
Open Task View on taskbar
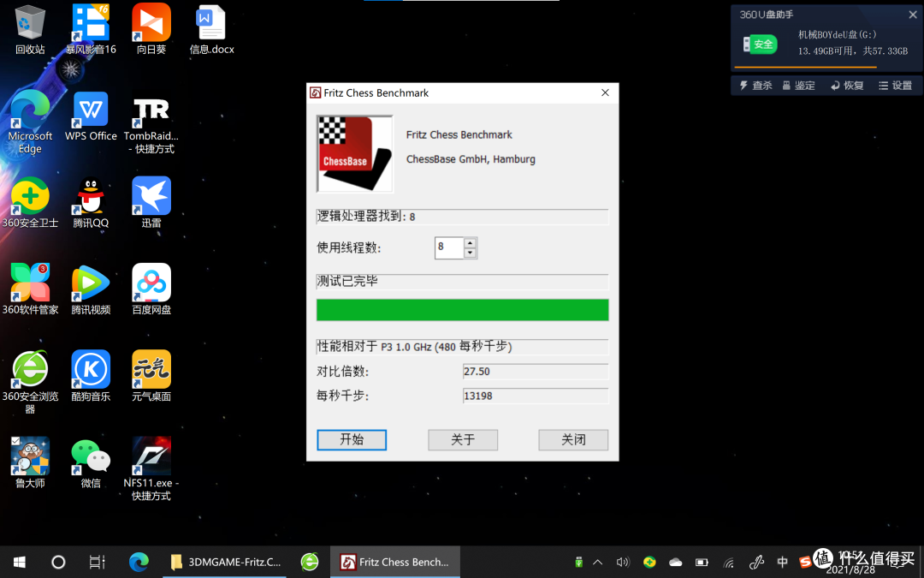point(97,562)
